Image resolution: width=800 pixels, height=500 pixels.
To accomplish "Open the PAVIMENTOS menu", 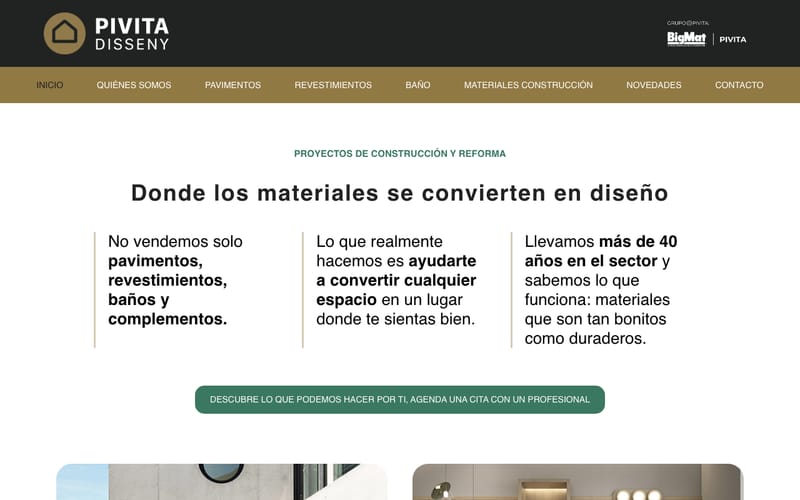I will pyautogui.click(x=233, y=85).
